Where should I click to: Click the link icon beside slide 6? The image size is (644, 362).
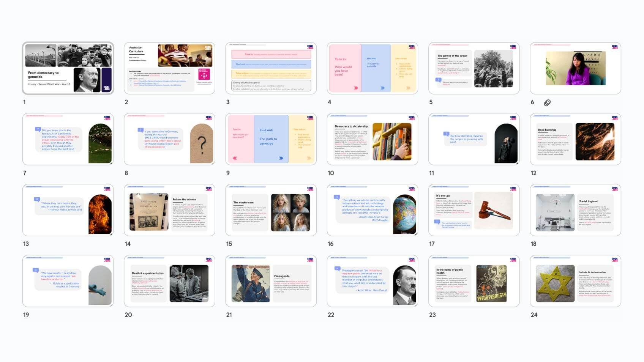[x=547, y=103]
